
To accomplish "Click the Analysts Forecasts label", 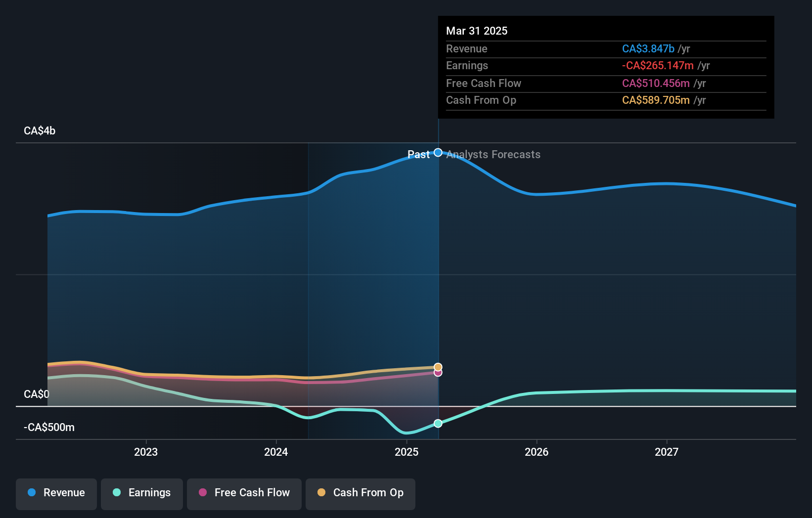I will [493, 155].
